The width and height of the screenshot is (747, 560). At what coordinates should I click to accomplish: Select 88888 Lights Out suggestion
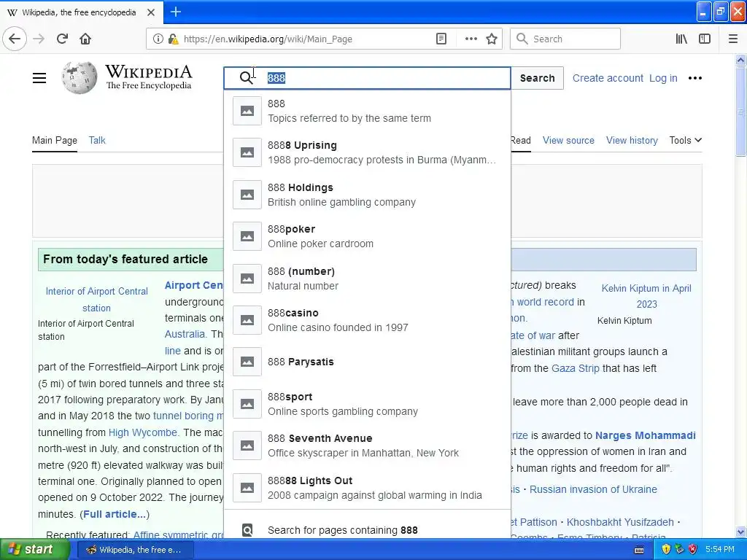click(x=368, y=488)
